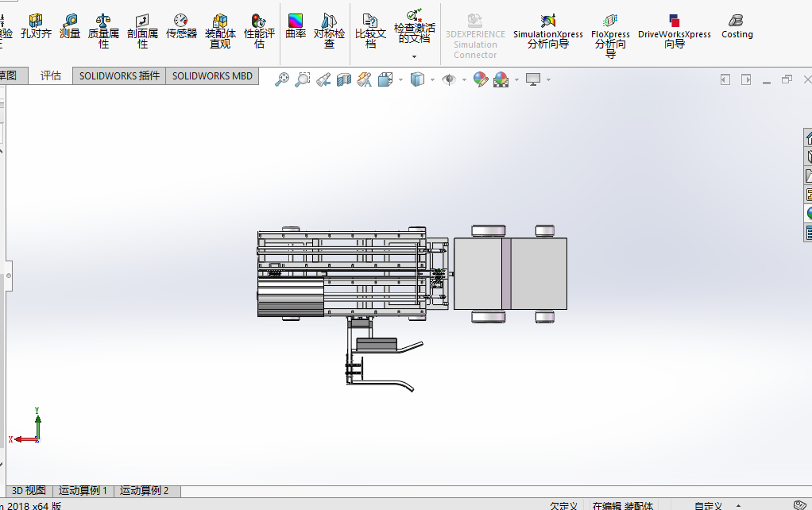This screenshot has height=510, width=812.
Task: Expand the view settings dropdown arrow
Action: click(x=548, y=79)
